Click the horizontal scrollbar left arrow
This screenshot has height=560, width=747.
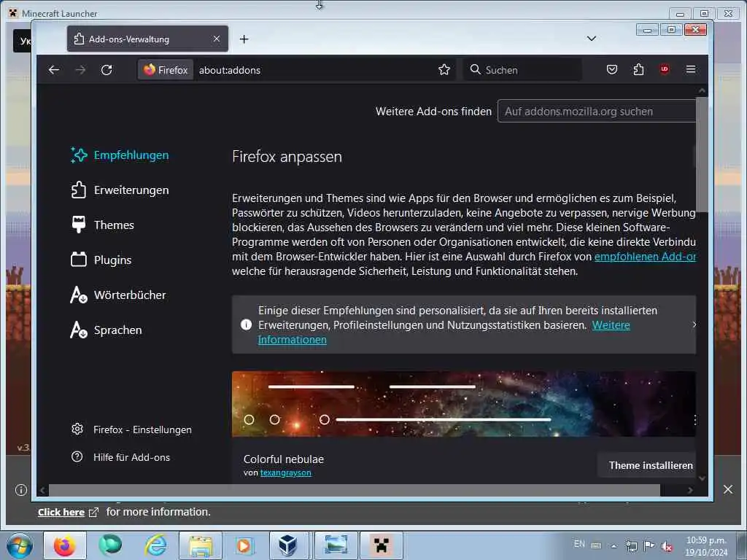(43, 490)
